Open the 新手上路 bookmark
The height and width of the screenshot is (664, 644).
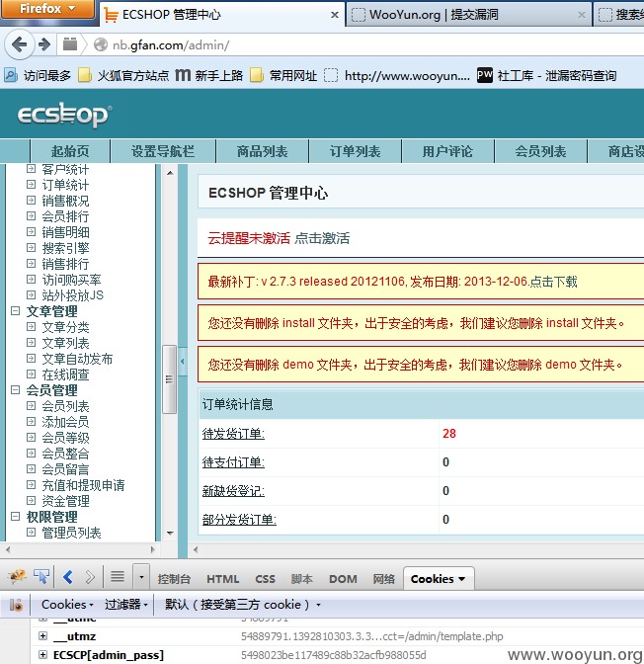[x=209, y=76]
